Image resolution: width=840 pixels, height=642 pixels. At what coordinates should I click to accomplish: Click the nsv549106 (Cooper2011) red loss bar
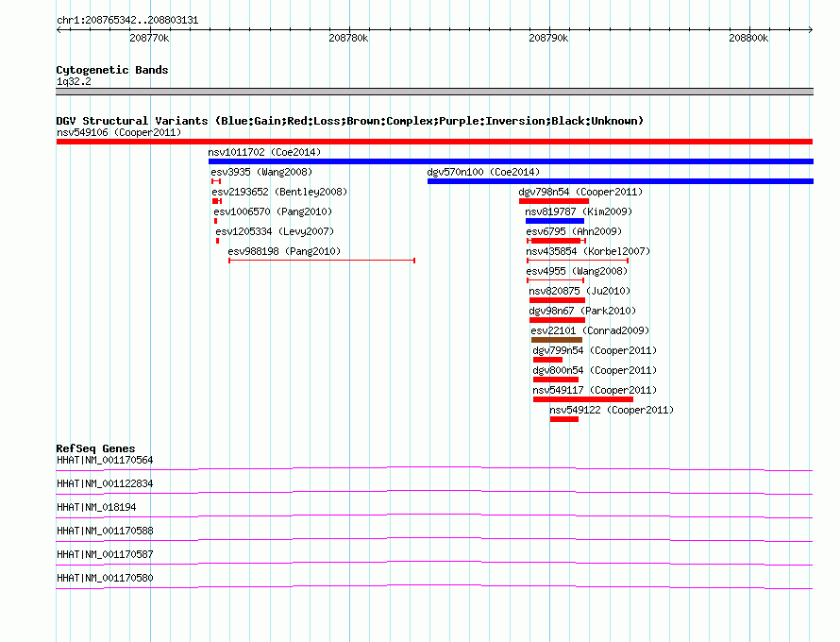434,142
